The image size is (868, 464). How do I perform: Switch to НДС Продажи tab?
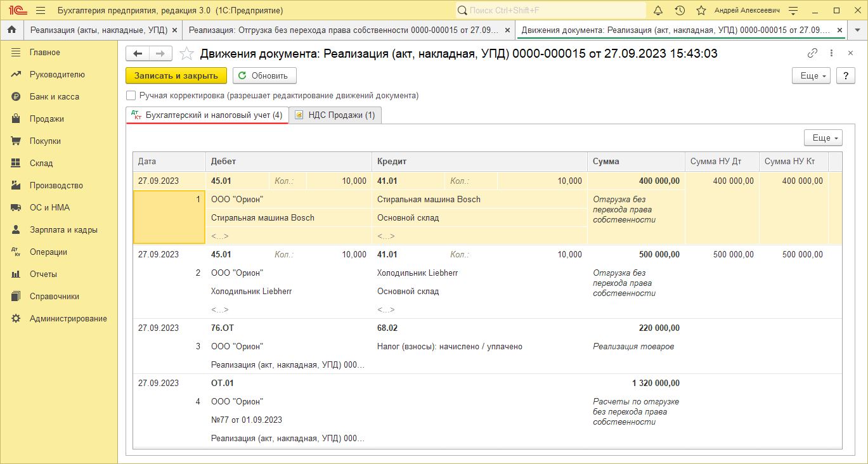point(335,115)
